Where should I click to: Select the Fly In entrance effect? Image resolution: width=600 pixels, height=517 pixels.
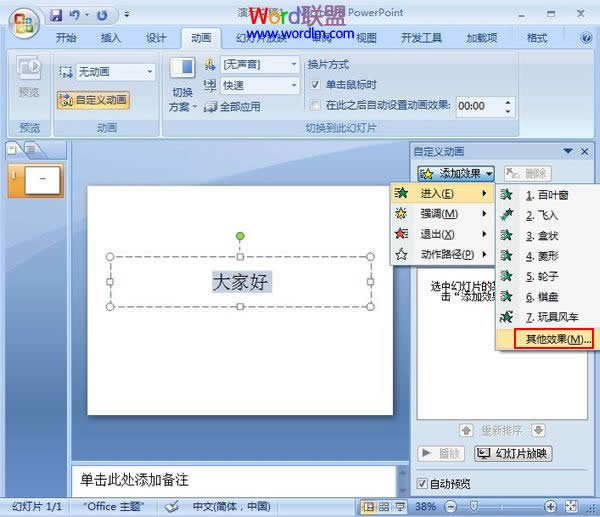tap(547, 215)
